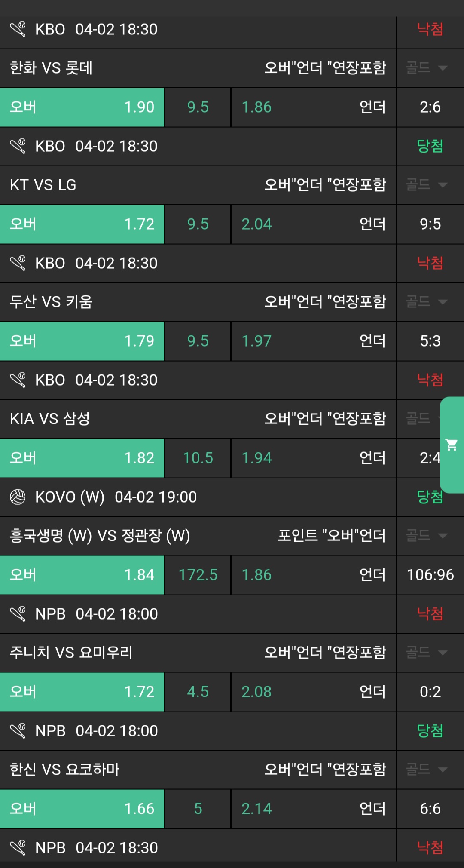Click the baseball icon beside 한화 VS 롯데
This screenshot has width=464, height=868.
(x=18, y=29)
